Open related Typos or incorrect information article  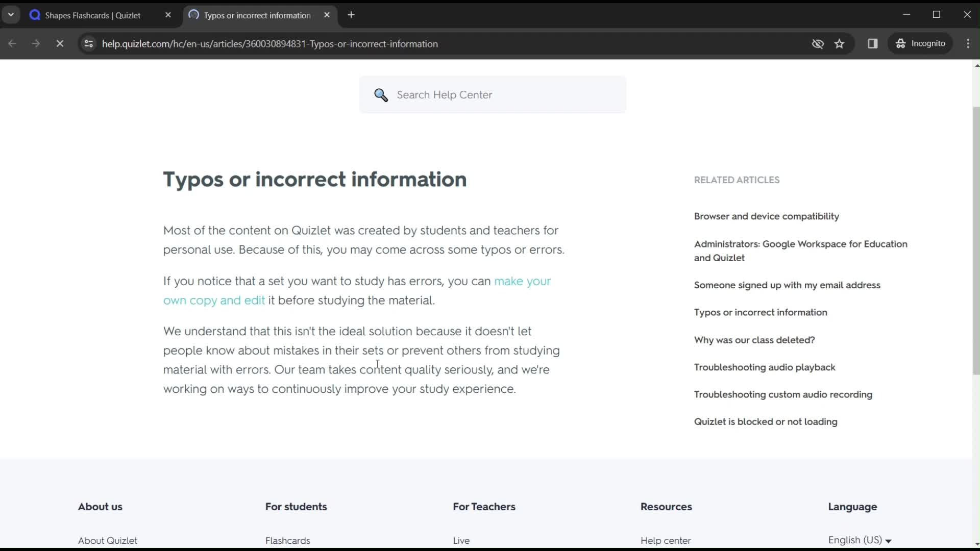point(761,312)
